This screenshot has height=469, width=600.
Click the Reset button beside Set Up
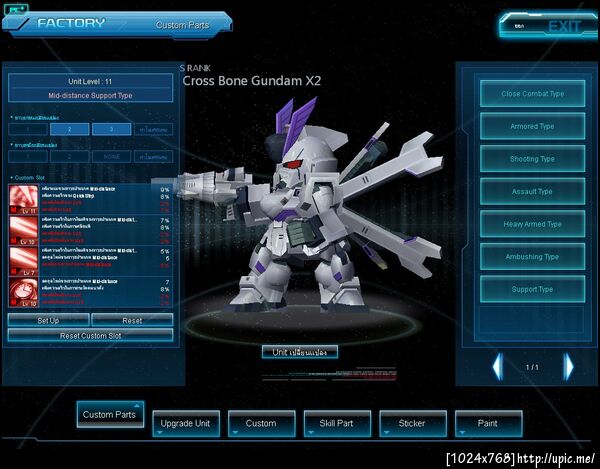click(132, 320)
